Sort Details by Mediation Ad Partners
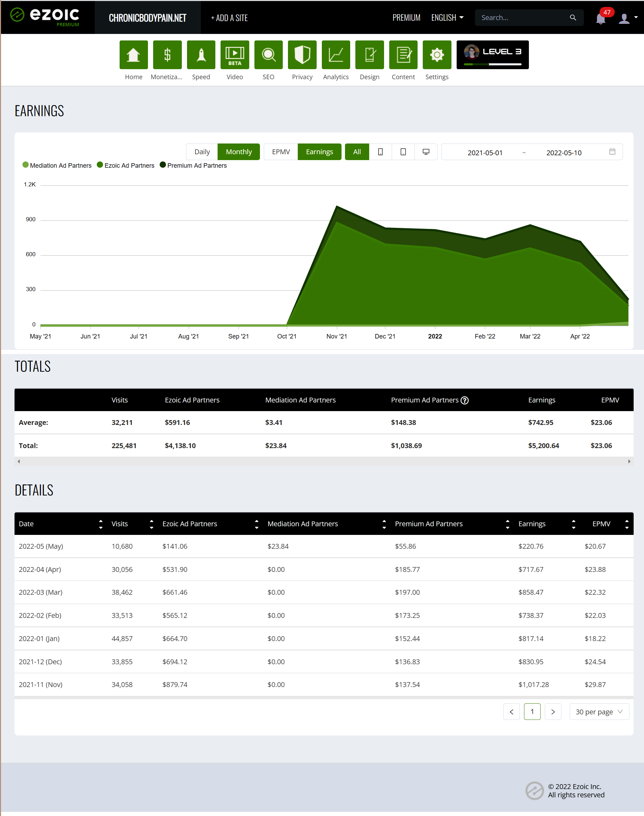This screenshot has width=644, height=816. click(x=384, y=524)
